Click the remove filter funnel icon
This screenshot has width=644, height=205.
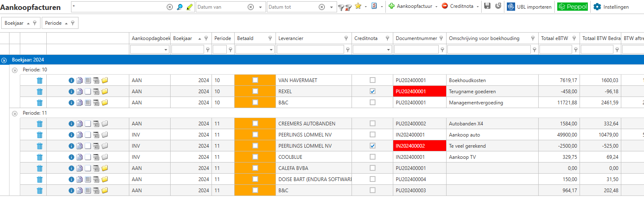348,7
